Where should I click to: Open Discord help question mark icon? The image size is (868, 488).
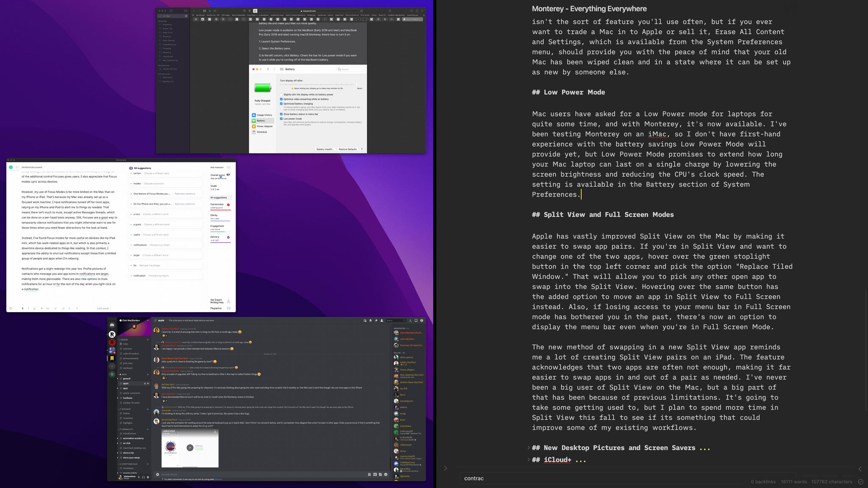coord(422,321)
